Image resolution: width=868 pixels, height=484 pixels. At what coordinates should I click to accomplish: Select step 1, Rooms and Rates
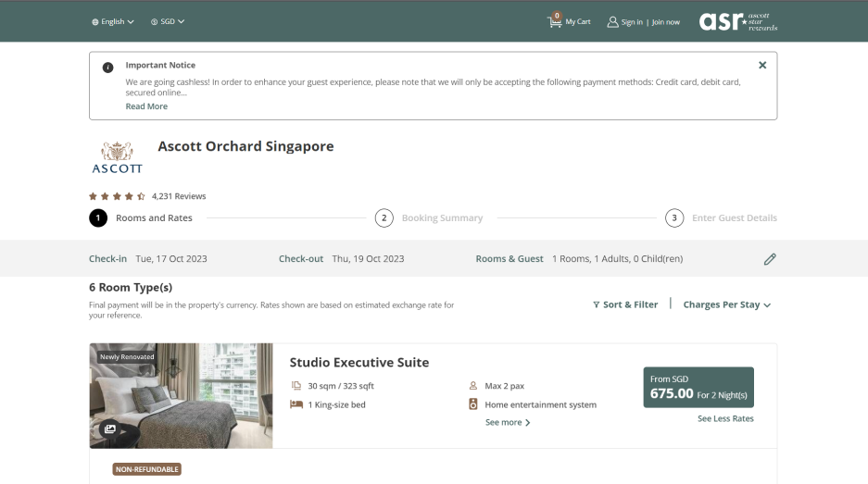[x=97, y=218]
